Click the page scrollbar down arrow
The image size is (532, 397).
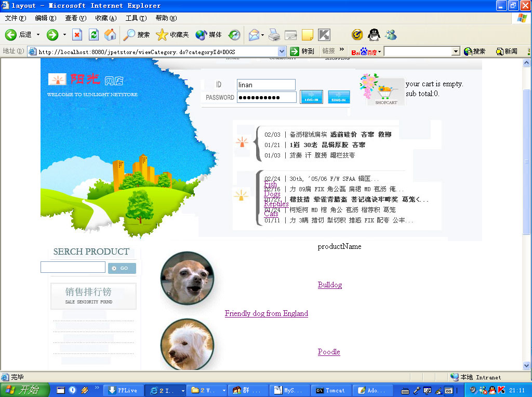pyautogui.click(x=526, y=365)
